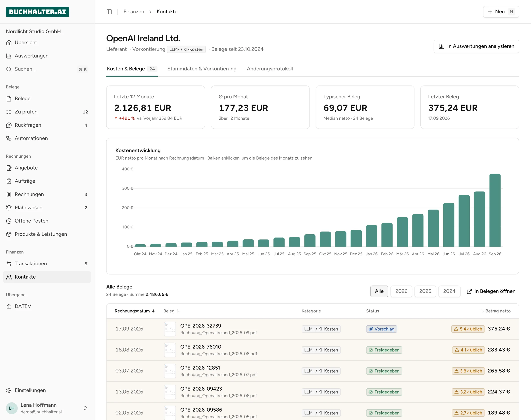
Task: Open the Rechnungen sidebar entry
Action: (x=47, y=195)
